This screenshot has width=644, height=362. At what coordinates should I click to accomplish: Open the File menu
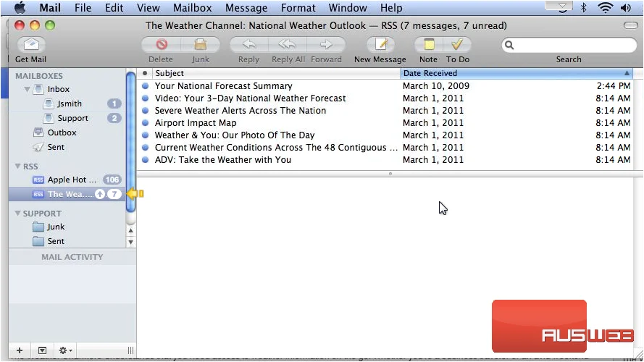(83, 7)
